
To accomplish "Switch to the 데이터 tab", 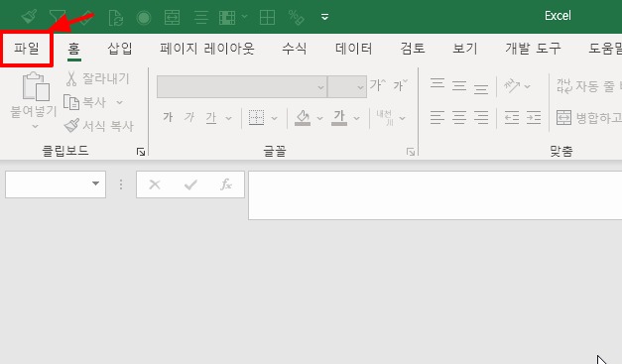I will [x=354, y=49].
